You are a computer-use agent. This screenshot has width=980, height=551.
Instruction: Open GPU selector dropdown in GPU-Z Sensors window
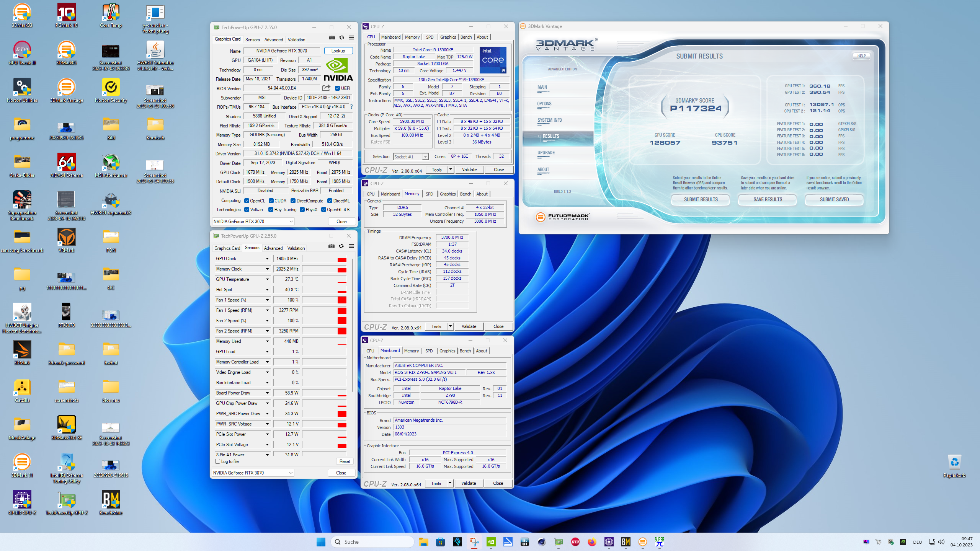click(253, 473)
